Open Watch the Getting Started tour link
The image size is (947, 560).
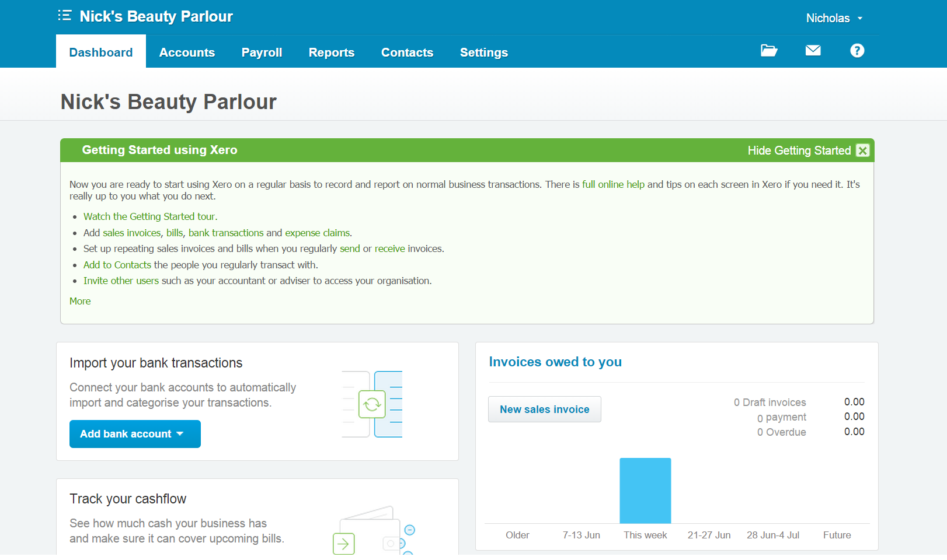click(x=150, y=216)
